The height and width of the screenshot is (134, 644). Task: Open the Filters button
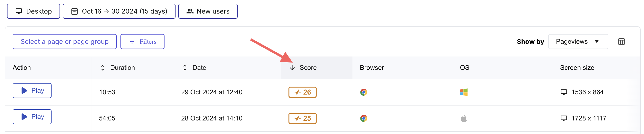142,42
